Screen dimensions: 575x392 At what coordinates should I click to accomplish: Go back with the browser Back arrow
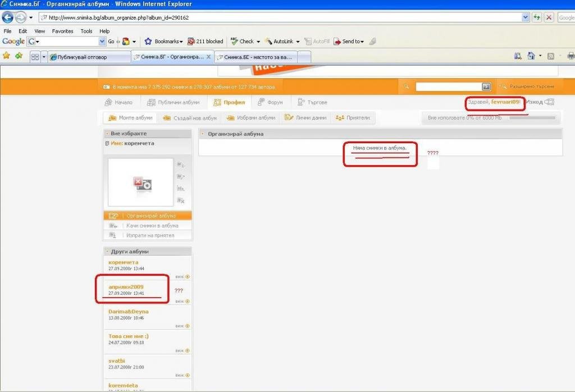click(x=8, y=17)
